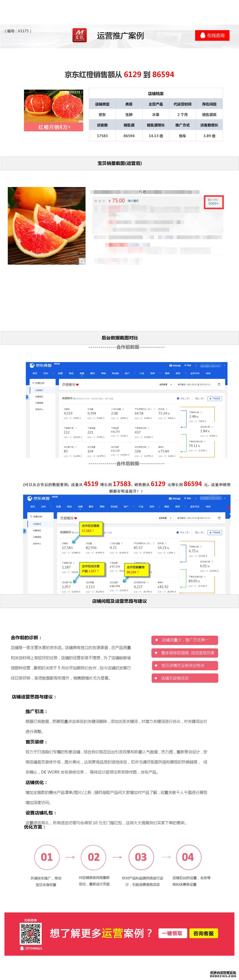Image resolution: width=239 pixels, height=980 pixels.
Task: Click the 累计评价 5000+ box
Action: point(214,202)
